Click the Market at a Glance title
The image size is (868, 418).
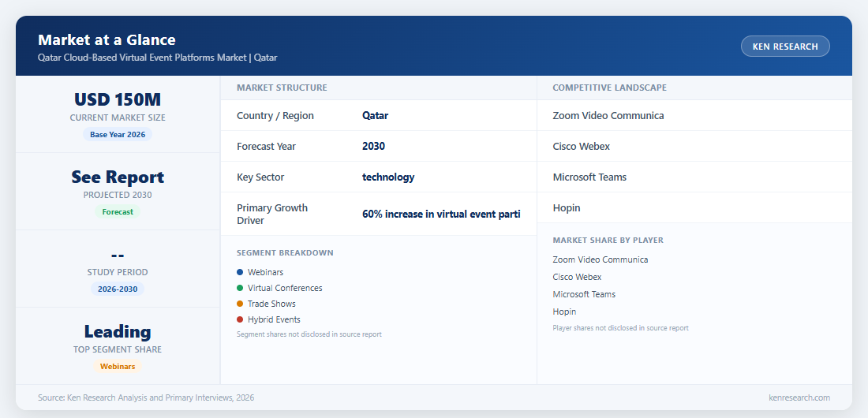pos(107,40)
